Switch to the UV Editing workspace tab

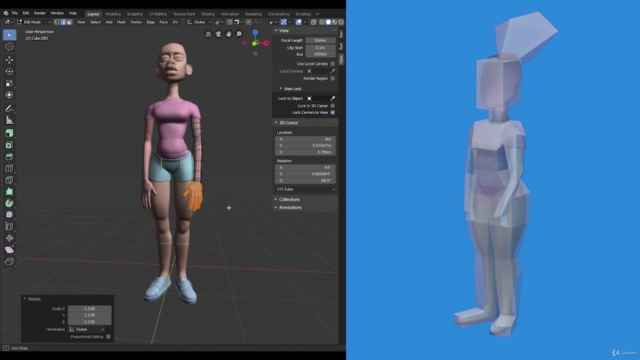point(158,14)
